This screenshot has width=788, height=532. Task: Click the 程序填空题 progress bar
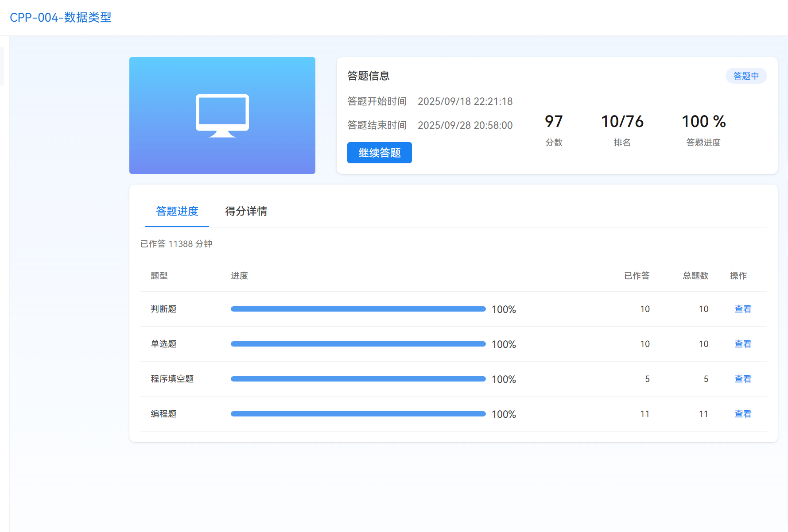(x=358, y=379)
